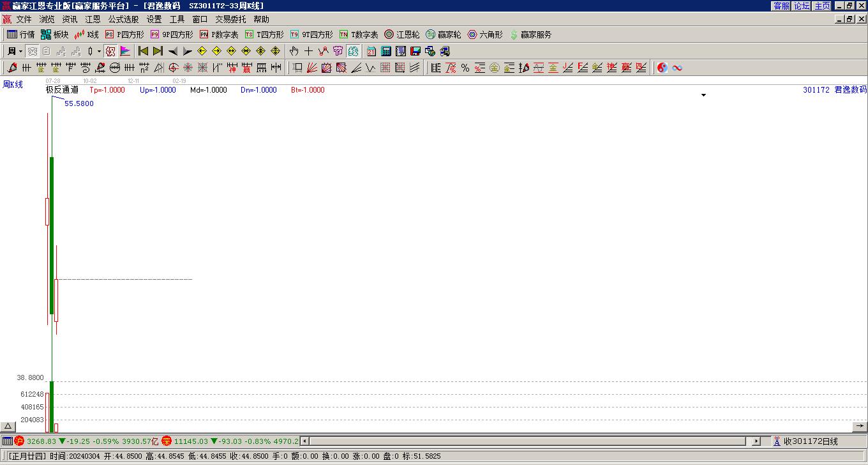Screen dimensions: 868x465
Task: Click the calendar icon in toolbar
Action: pos(371,51)
